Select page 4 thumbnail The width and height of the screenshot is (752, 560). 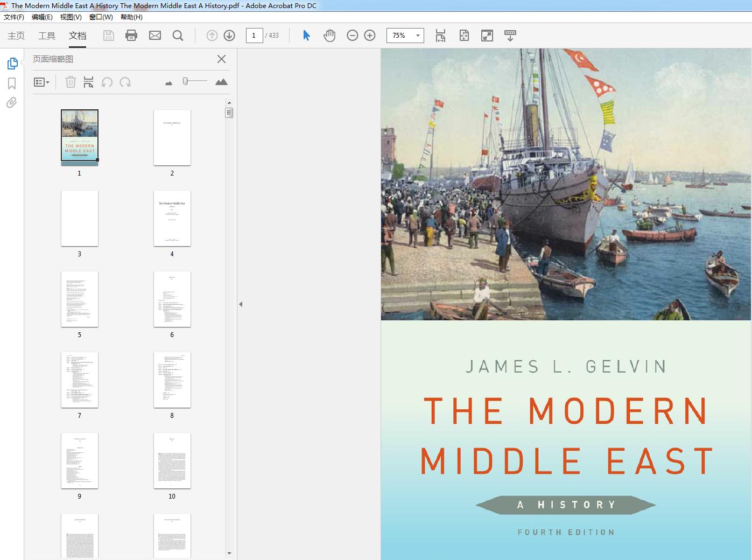pos(172,219)
